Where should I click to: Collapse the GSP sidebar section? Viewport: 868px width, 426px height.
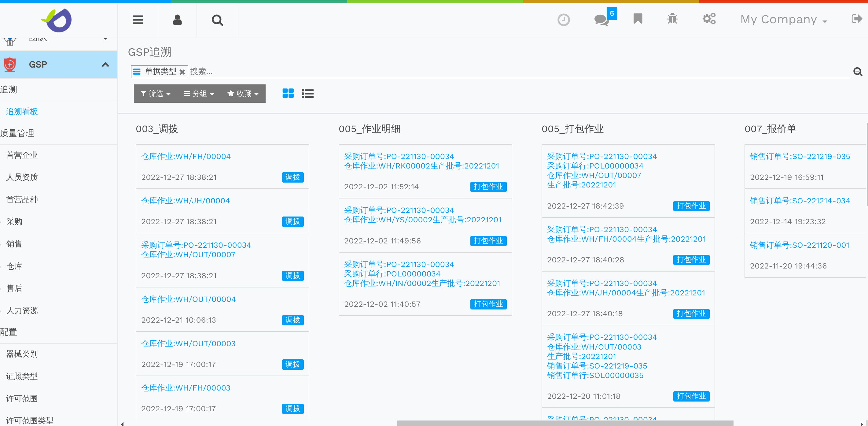[x=105, y=65]
